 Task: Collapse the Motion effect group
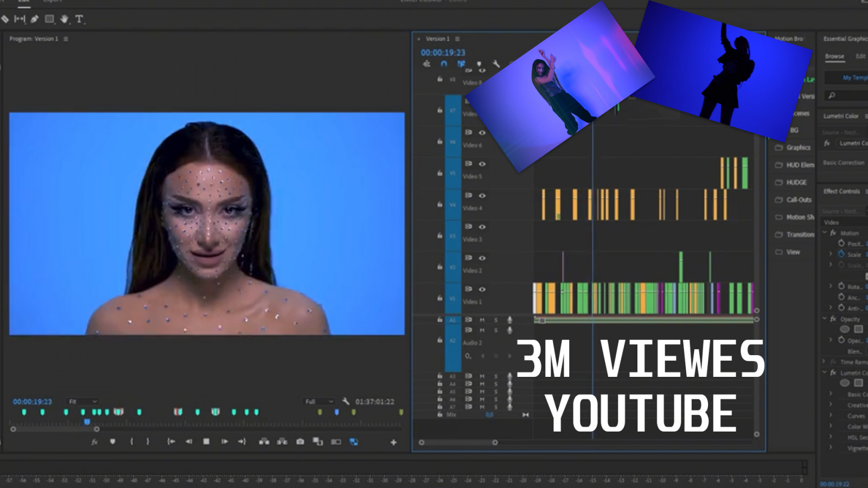coord(825,233)
